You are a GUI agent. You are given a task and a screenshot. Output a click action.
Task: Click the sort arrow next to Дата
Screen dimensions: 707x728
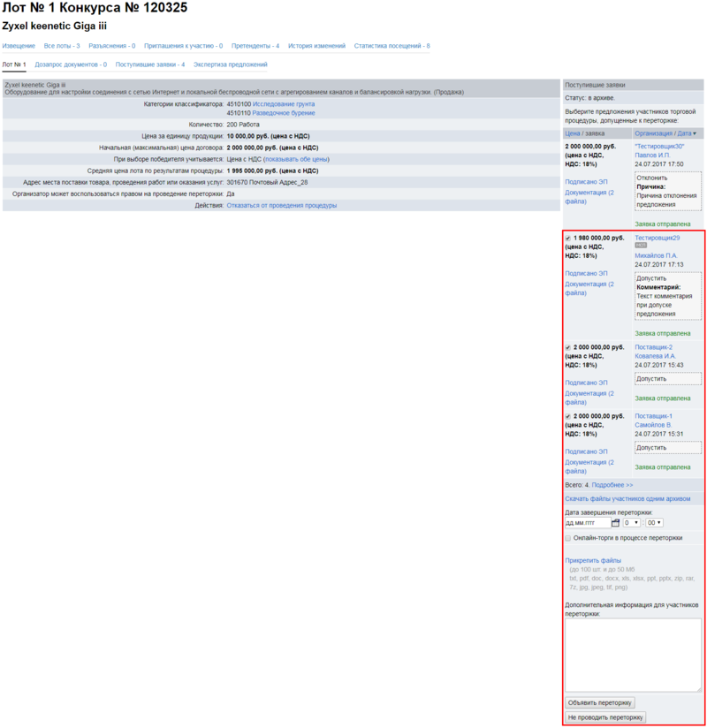click(695, 133)
